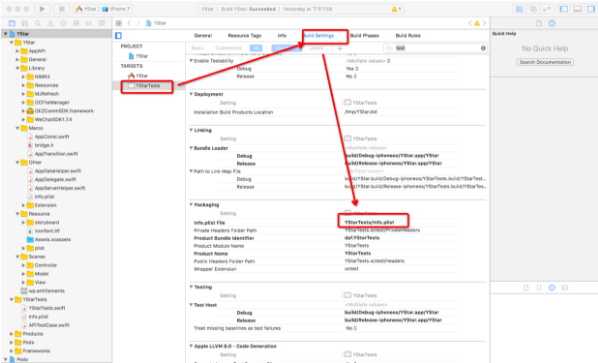Toggle the left navigator panel visibility

564,9
